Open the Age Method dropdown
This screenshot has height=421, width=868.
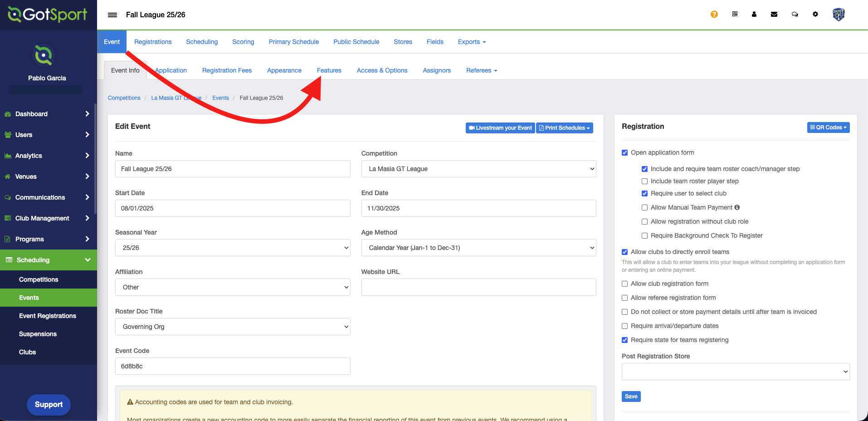point(478,248)
